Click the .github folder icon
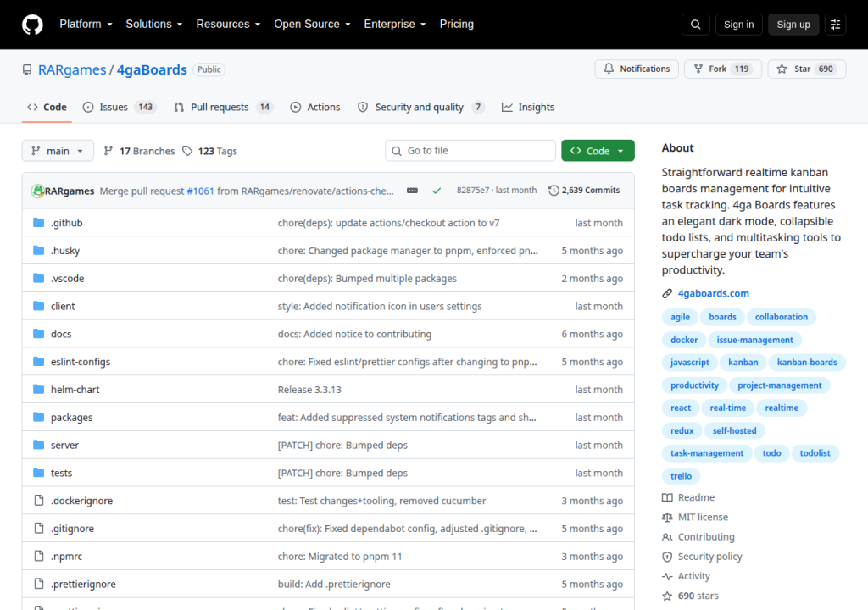Screen dimensions: 868x610 [x=39, y=223]
